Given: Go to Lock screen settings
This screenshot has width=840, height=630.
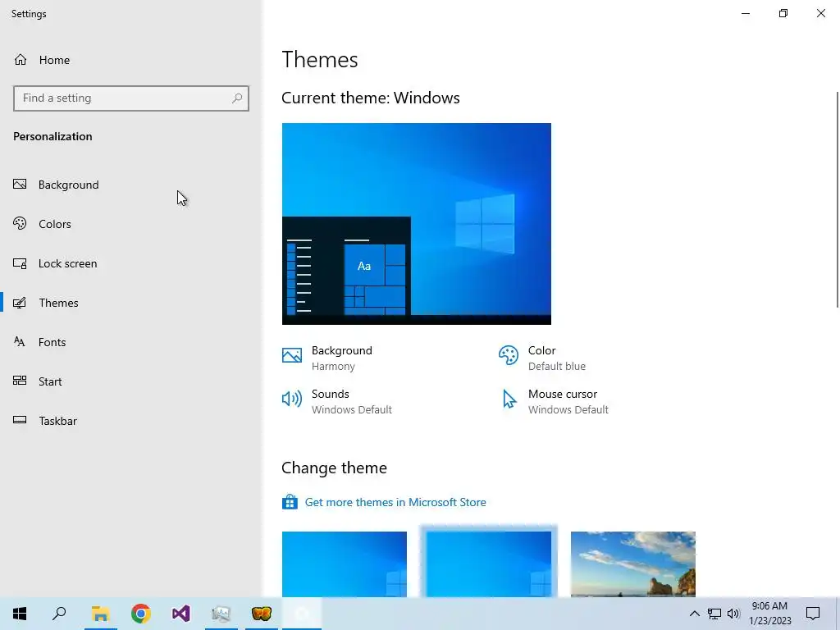Looking at the screenshot, I should click(131, 263).
